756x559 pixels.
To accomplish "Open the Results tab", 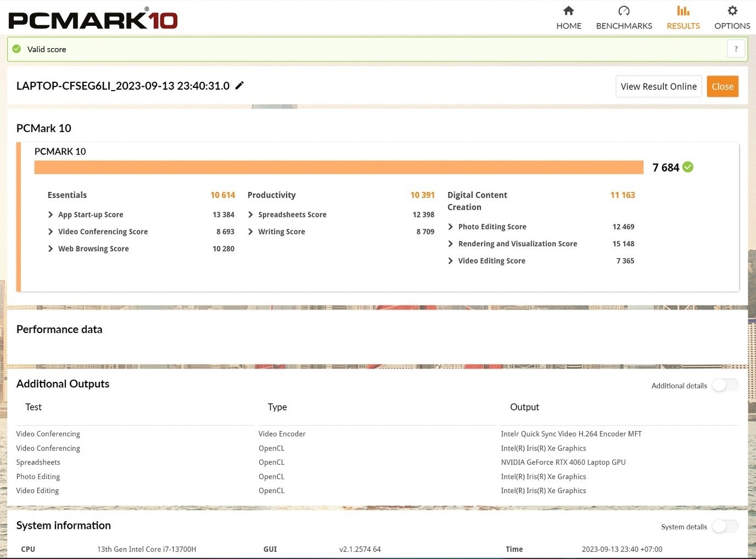I will 683,18.
